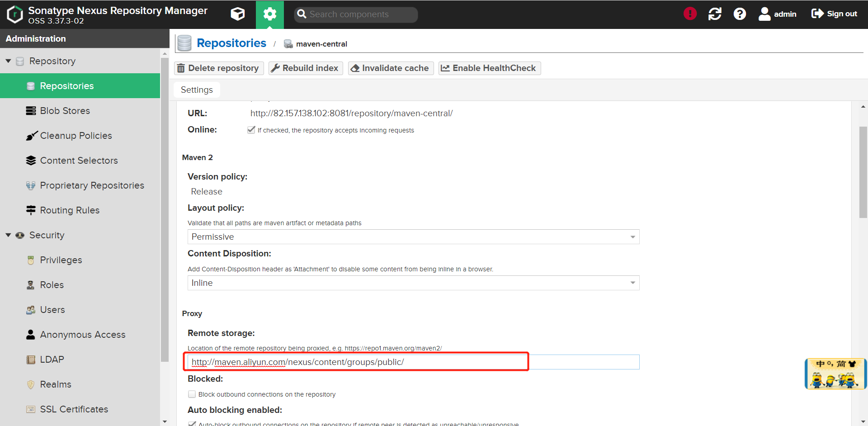Click the refresh icon in the header
Image resolution: width=868 pixels, height=426 pixels.
(714, 14)
